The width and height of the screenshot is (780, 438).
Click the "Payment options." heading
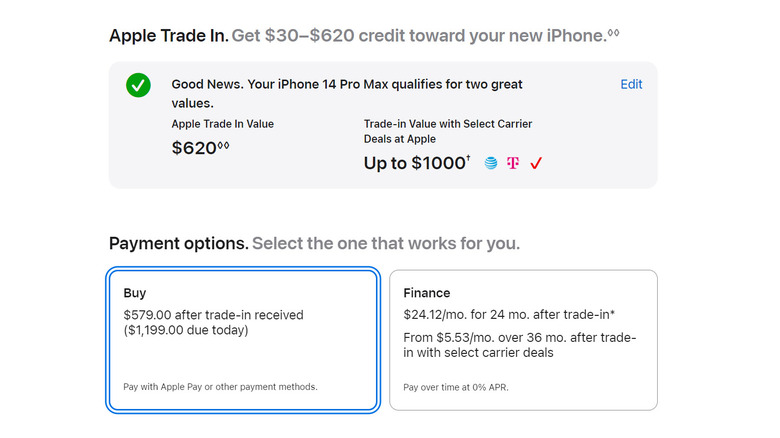tap(178, 243)
